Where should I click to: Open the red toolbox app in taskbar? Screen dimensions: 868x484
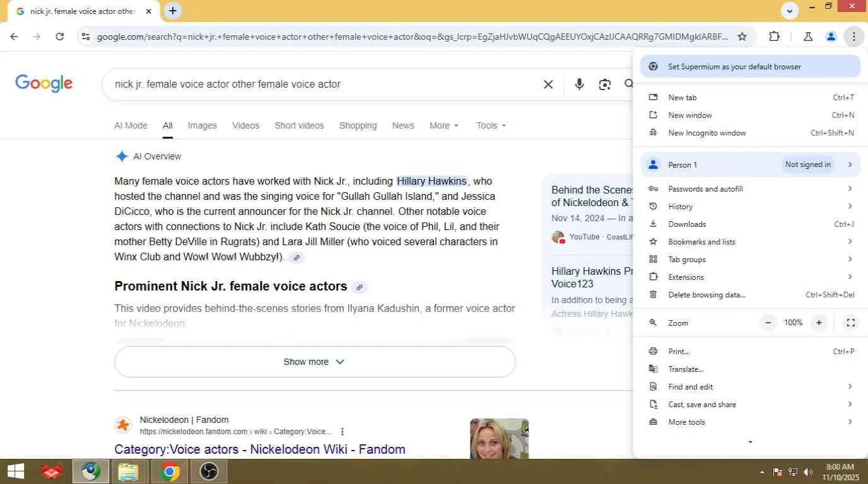(x=52, y=471)
